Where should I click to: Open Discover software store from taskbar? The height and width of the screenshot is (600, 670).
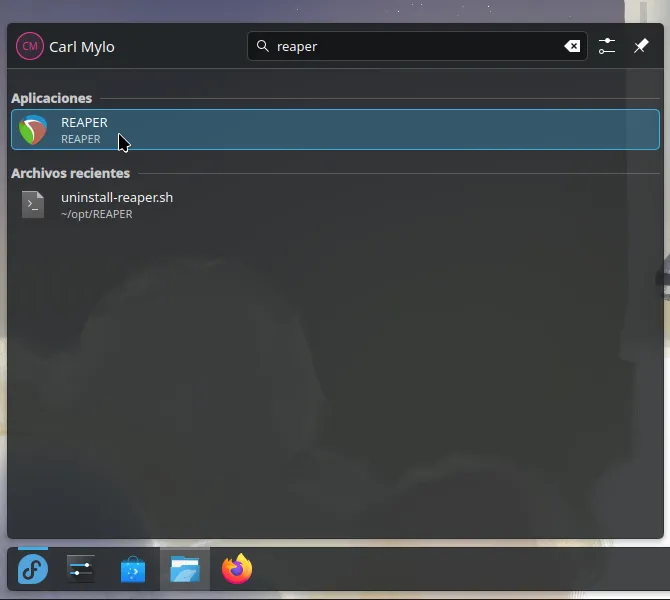coord(133,569)
